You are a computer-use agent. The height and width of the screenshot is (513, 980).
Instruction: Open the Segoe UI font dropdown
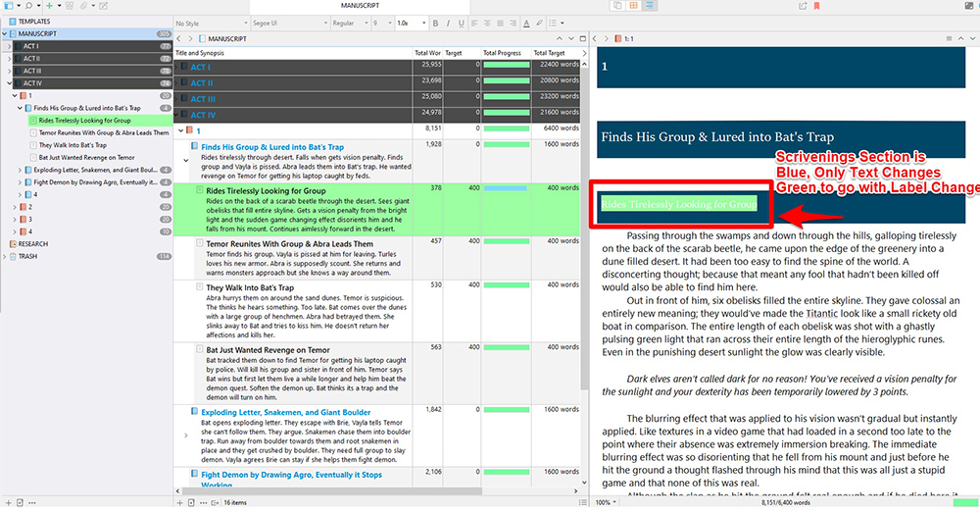coord(290,24)
